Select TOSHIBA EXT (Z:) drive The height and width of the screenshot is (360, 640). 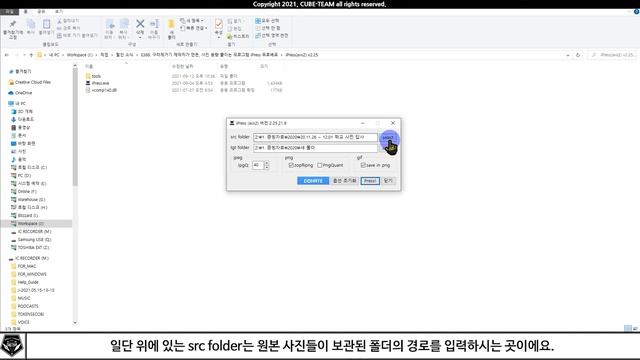click(x=30, y=247)
